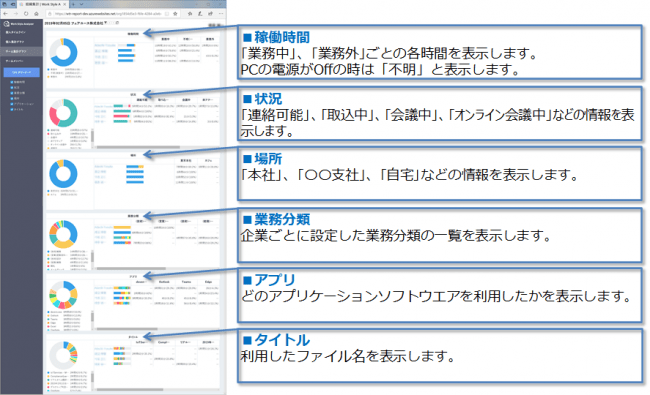Close the Work Style Analyzer browser tab

65,4
